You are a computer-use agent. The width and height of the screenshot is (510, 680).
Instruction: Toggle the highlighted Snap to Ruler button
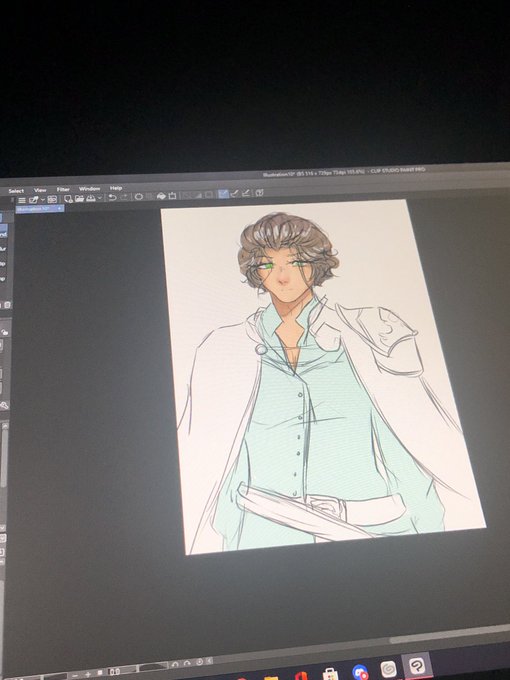click(x=223, y=193)
